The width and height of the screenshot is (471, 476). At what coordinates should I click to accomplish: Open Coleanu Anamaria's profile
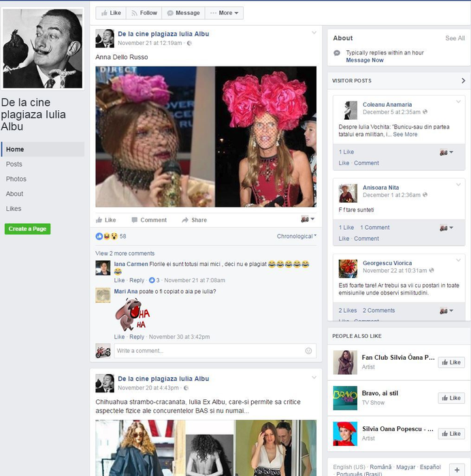tap(387, 105)
